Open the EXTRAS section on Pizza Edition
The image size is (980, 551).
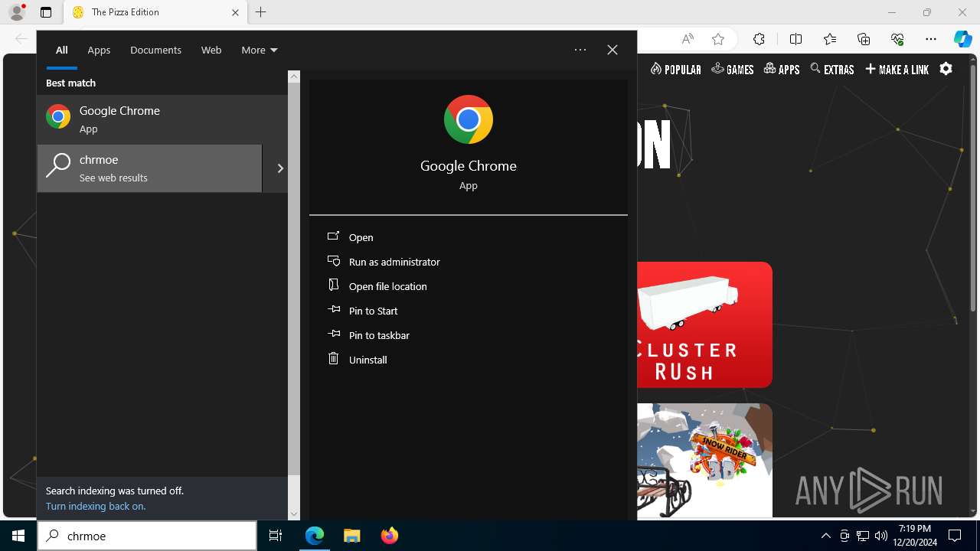pos(831,69)
